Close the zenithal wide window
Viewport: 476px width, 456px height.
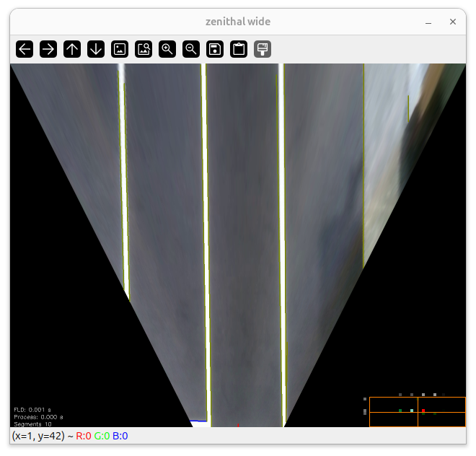tap(453, 22)
